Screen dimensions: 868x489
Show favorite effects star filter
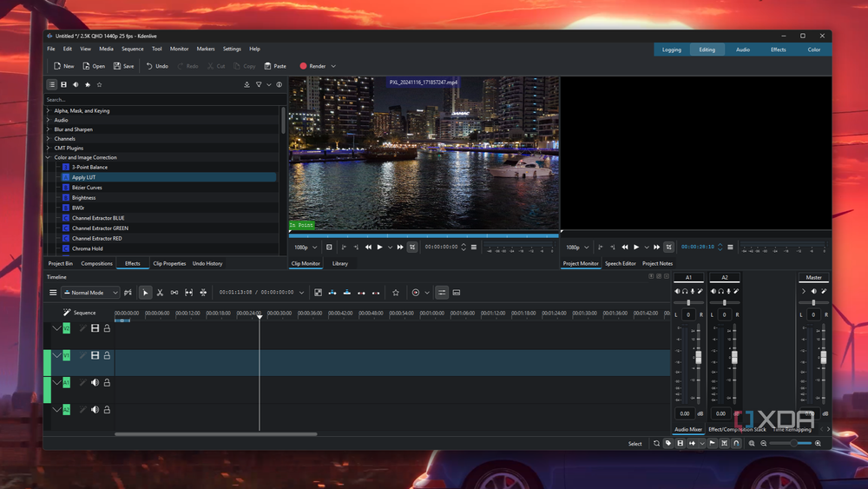99,85
